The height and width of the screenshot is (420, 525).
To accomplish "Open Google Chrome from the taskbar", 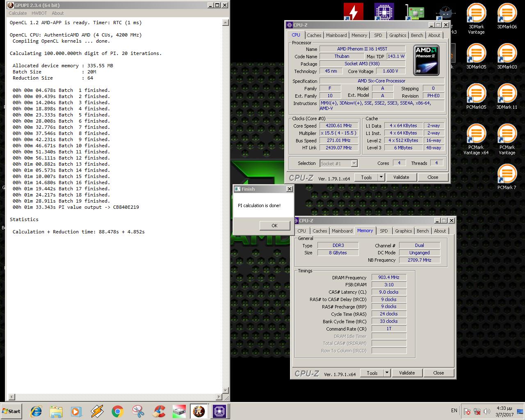I will [x=118, y=411].
